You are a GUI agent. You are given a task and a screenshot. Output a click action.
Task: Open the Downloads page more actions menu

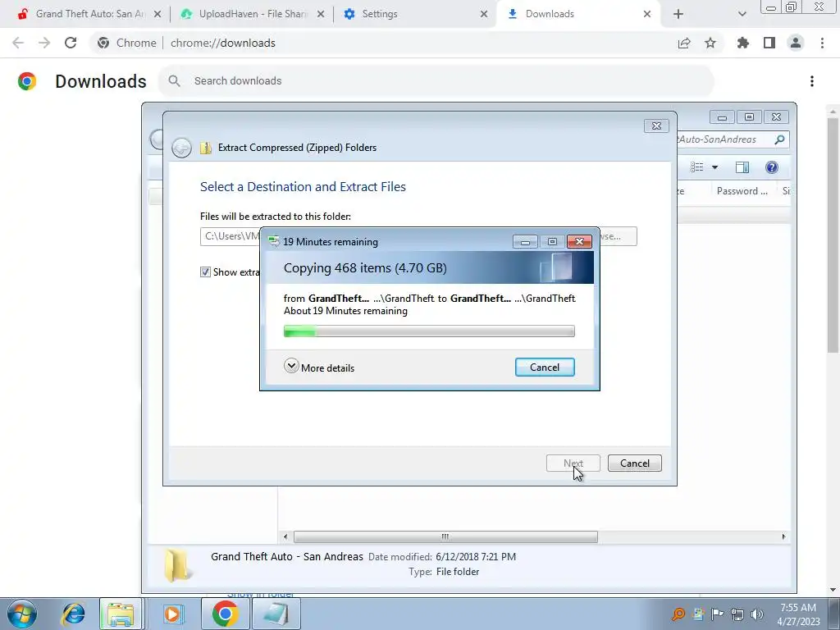pyautogui.click(x=812, y=81)
